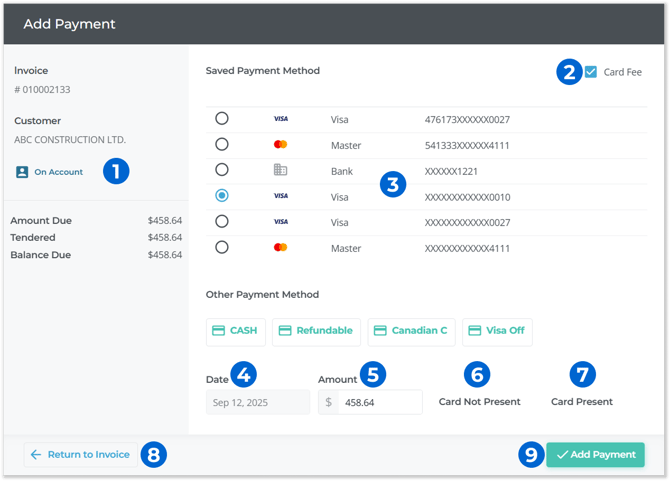The width and height of the screenshot is (670, 481).
Task: Click the card icon on CASH button
Action: pyautogui.click(x=218, y=331)
